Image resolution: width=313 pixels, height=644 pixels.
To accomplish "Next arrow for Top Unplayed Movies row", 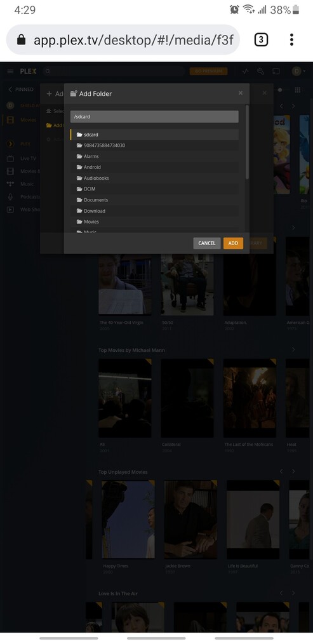I will 293,471.
